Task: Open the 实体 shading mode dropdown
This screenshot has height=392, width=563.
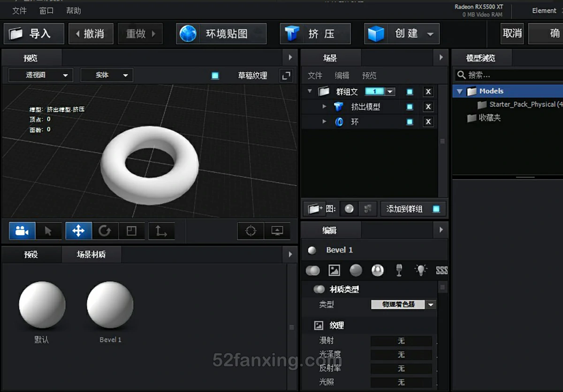Action: click(x=107, y=75)
